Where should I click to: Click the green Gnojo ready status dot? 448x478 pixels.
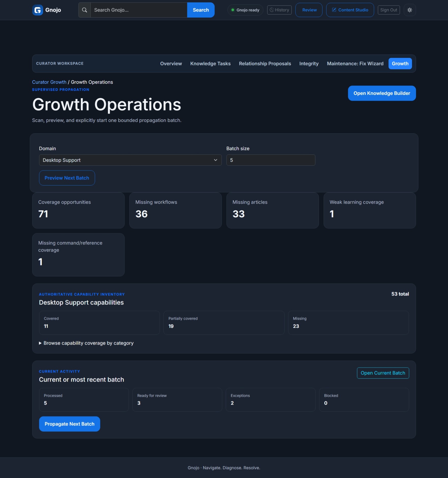233,10
